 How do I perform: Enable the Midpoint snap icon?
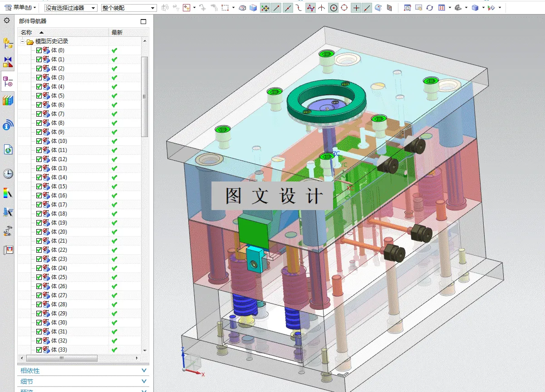287,8
